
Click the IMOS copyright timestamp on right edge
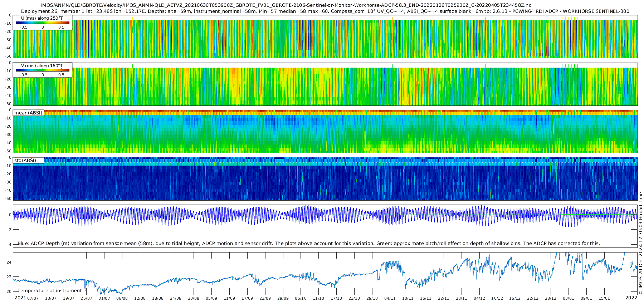point(640,243)
